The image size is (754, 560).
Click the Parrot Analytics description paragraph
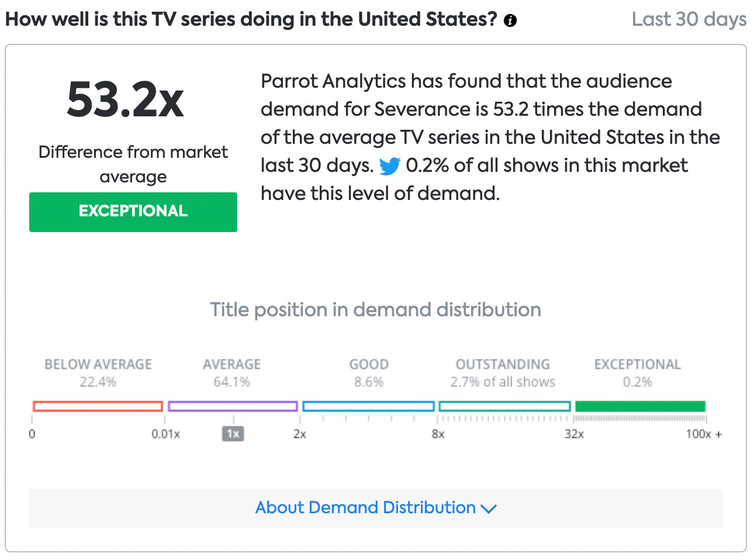click(x=490, y=137)
